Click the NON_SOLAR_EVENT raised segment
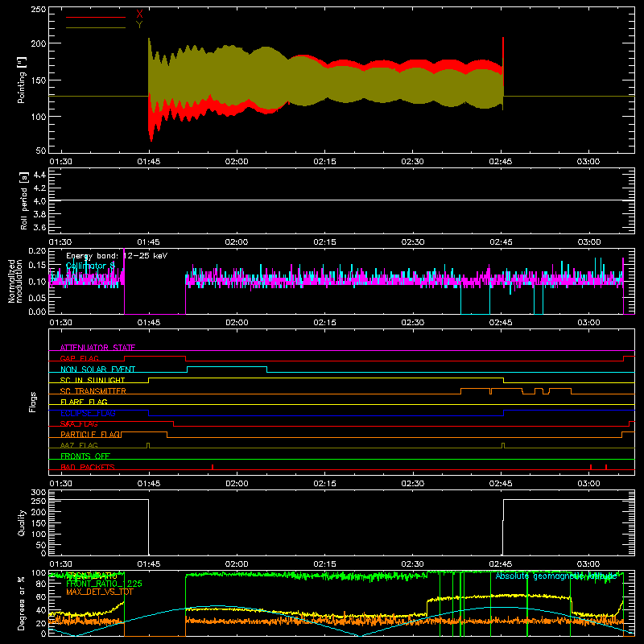The width and height of the screenshot is (644, 644). tap(227, 367)
